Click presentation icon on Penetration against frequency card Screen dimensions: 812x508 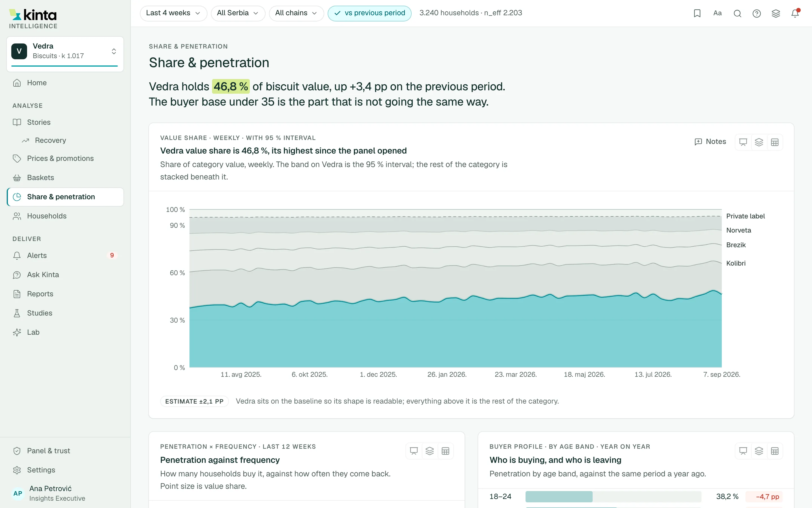[414, 451]
